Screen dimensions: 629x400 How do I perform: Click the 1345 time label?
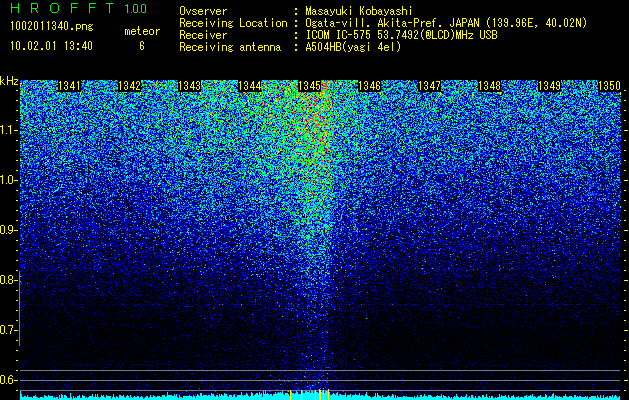tap(309, 86)
